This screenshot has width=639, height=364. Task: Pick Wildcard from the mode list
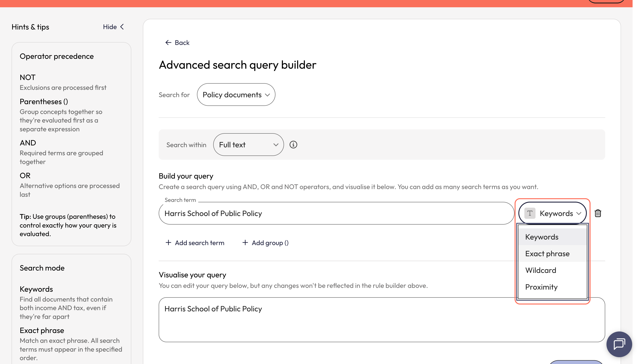(552, 270)
